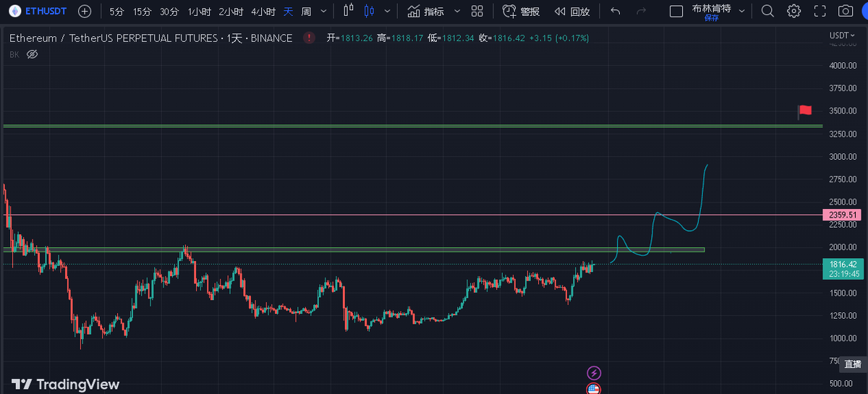Select the 15分 timeframe

tap(142, 12)
